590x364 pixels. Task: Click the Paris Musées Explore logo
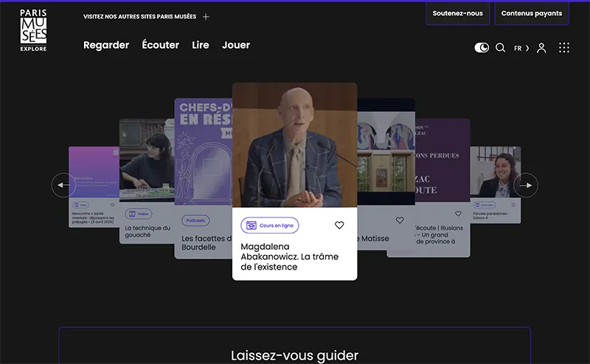click(x=33, y=30)
